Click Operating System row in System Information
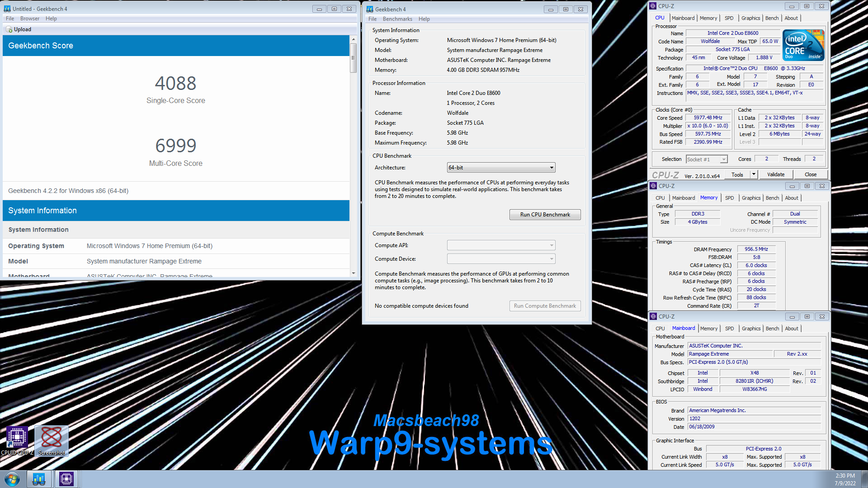Screen dimensions: 868x488 pyautogui.click(x=176, y=246)
